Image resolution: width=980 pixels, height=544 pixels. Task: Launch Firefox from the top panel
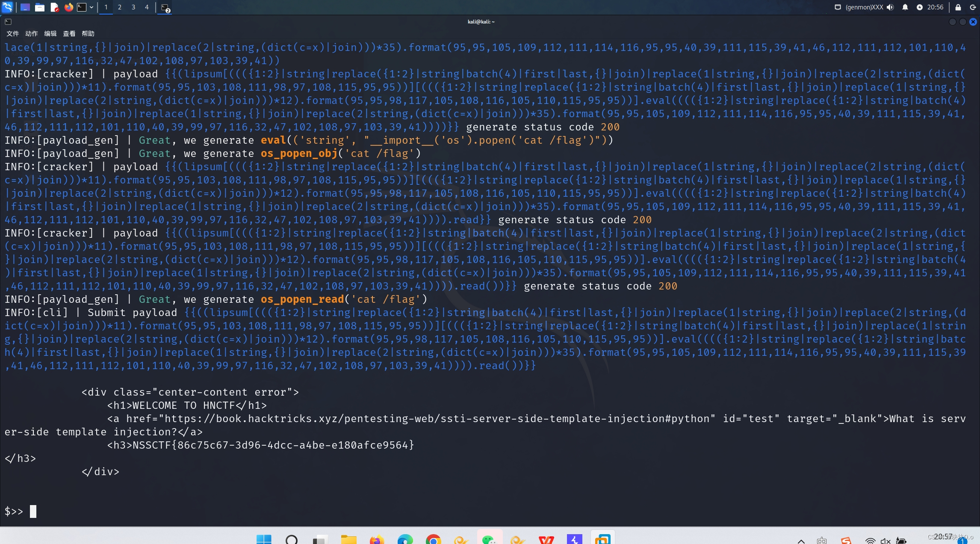point(68,7)
